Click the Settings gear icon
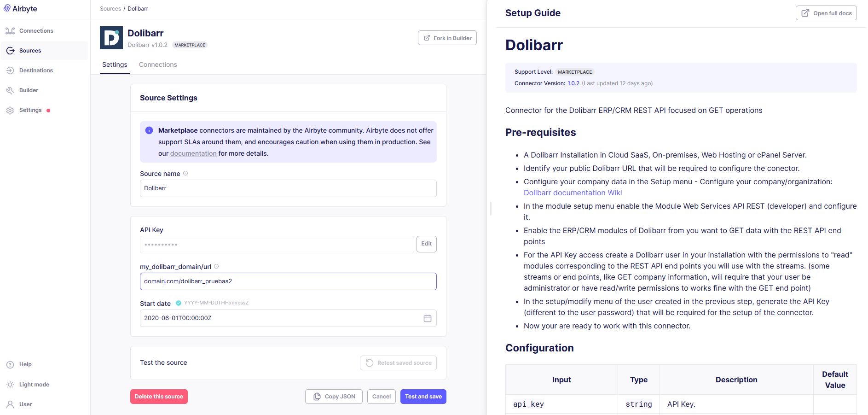 click(x=10, y=110)
